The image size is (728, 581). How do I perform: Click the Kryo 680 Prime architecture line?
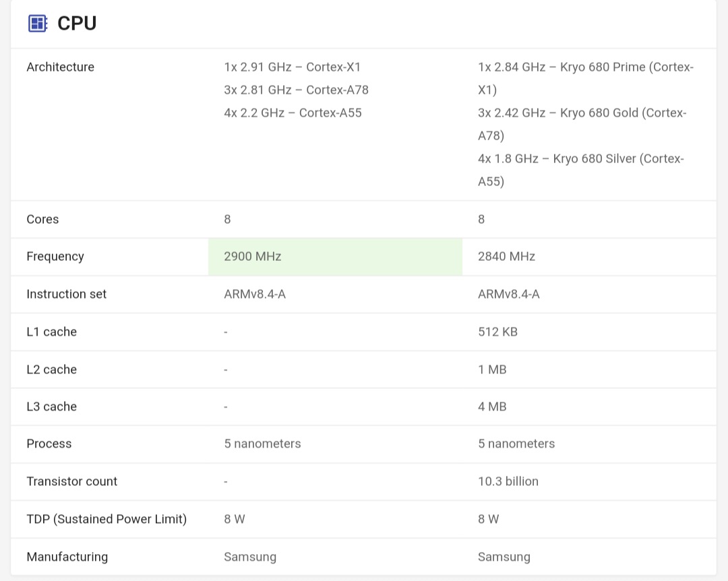pyautogui.click(x=585, y=67)
